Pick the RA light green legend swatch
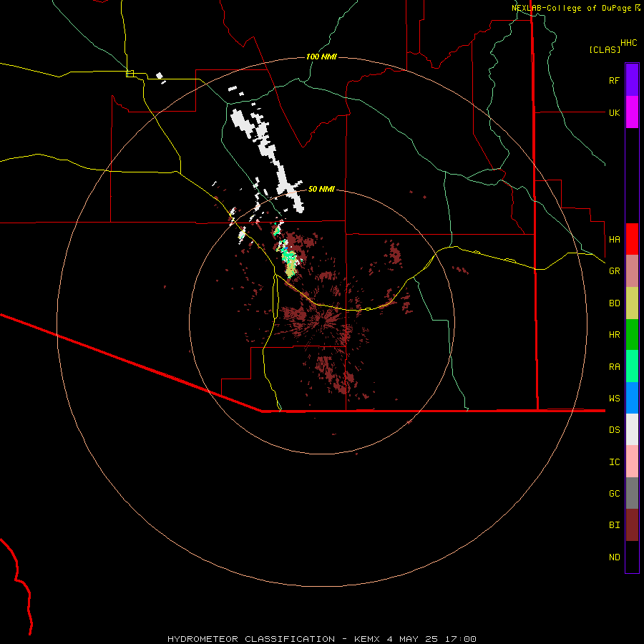This screenshot has height=644, width=644. point(632,366)
